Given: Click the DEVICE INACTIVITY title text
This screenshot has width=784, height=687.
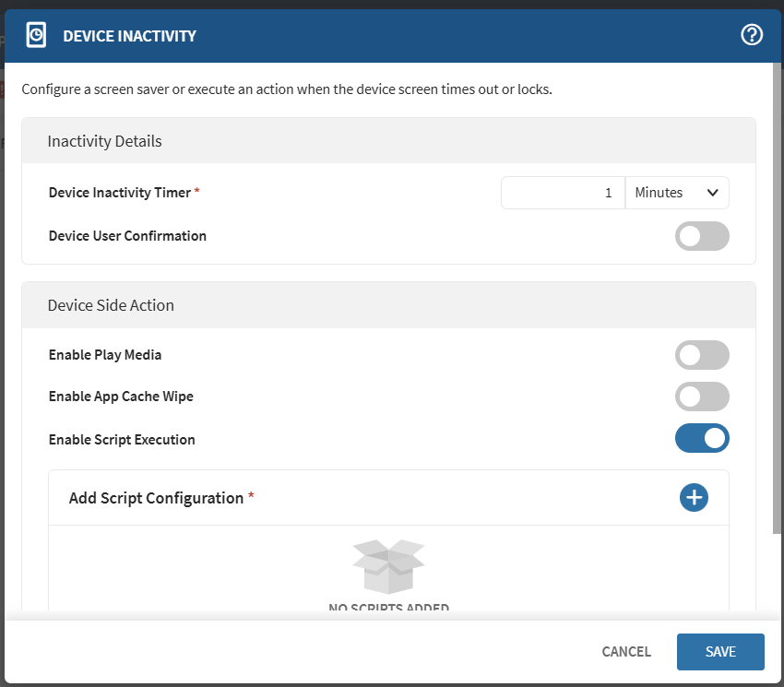Looking at the screenshot, I should 129,36.
